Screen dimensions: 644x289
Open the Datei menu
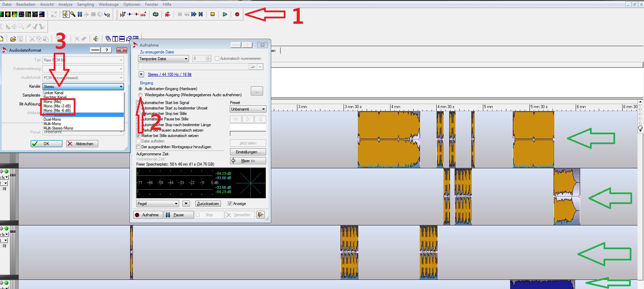pyautogui.click(x=7, y=4)
